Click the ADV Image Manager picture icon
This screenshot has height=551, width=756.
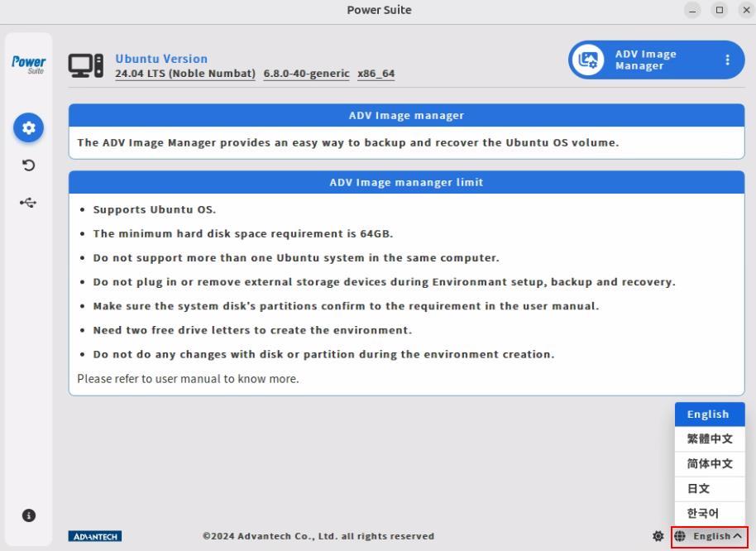588,60
